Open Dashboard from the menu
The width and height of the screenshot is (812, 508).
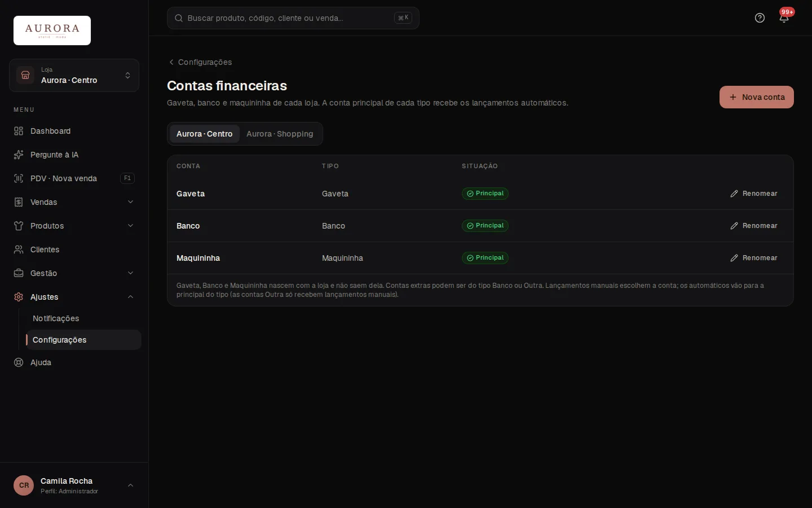click(x=74, y=131)
